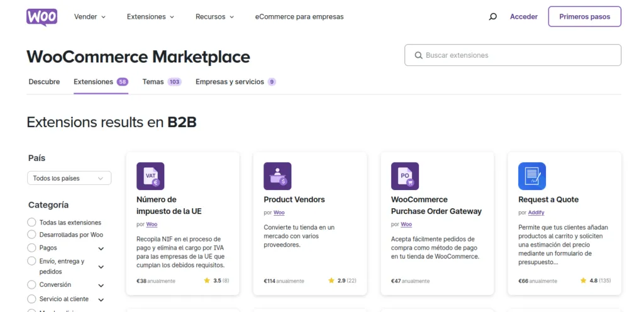
Task: Select the Pagos category radio button
Action: (x=31, y=248)
